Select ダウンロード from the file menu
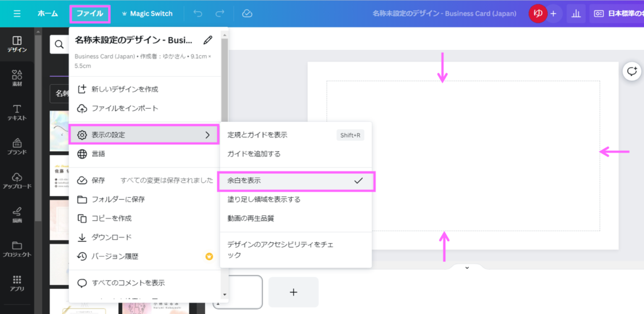Image resolution: width=644 pixels, height=314 pixels. click(112, 237)
